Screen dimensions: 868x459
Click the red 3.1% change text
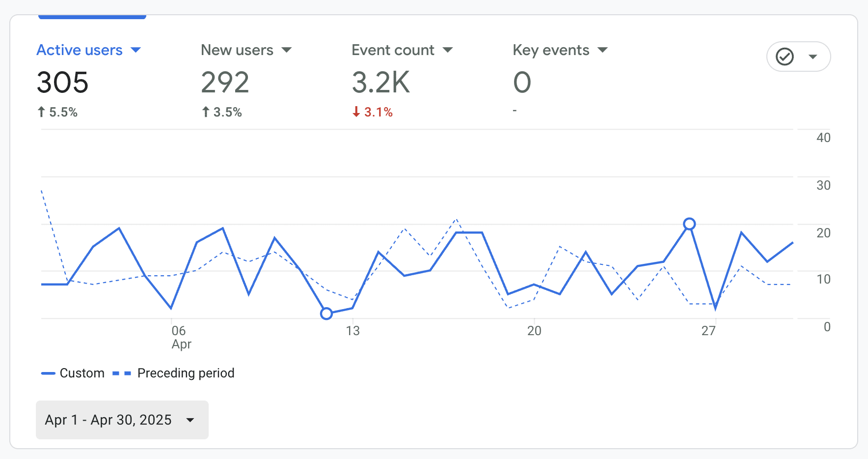[379, 112]
